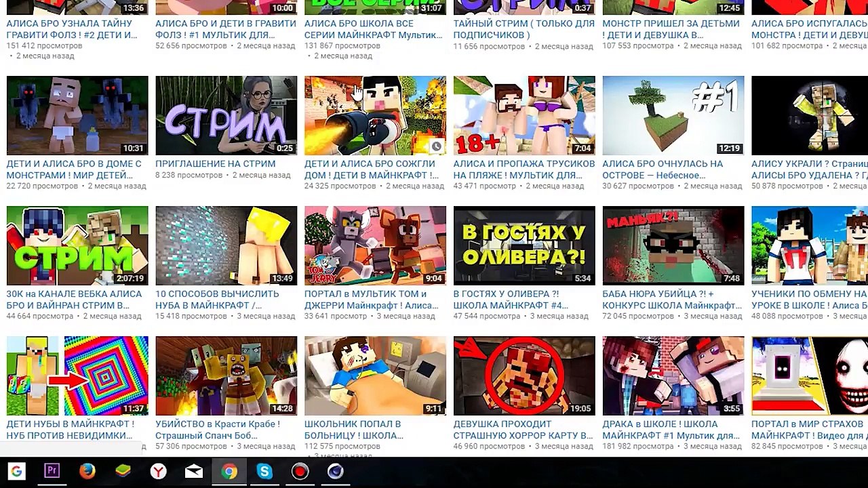Launch Cinema 4D from the taskbar
This screenshot has height=488, width=868.
[x=336, y=472]
